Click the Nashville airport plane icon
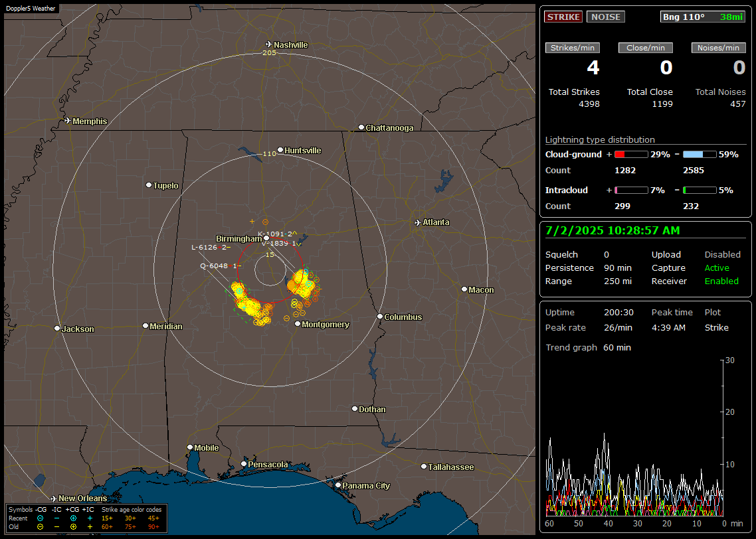Viewport: 756px width, 539px height. click(x=269, y=44)
